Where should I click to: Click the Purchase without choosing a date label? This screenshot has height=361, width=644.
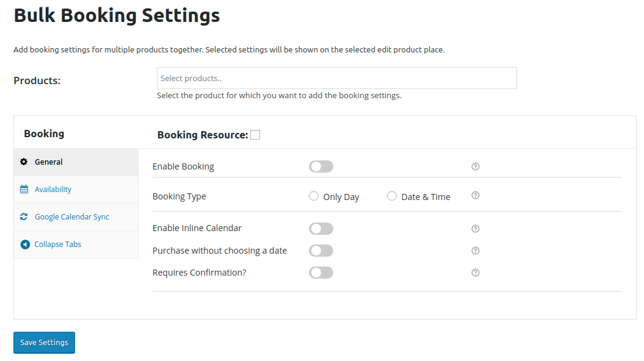[x=219, y=251]
